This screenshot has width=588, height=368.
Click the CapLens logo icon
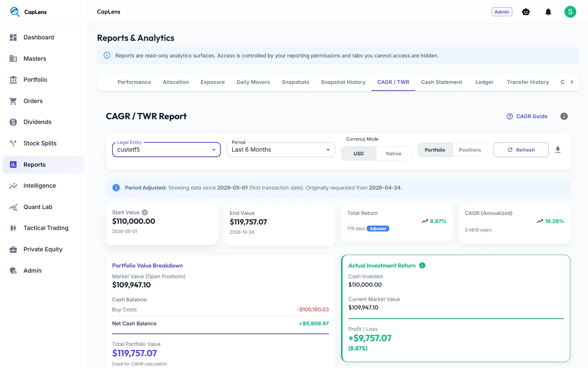15,12
